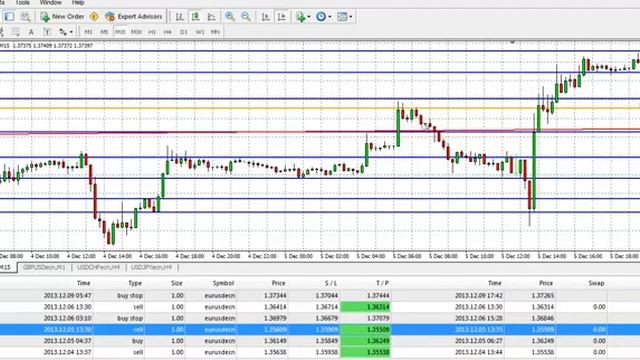The width and height of the screenshot is (640, 360).
Task: Click S/L cell 1.36679
Action: pyautogui.click(x=327, y=318)
